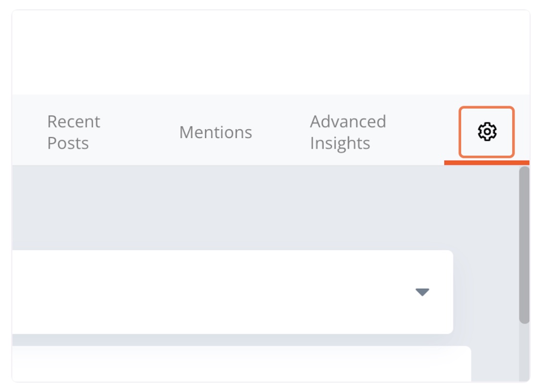Click the vertical scrollbar thumb
Viewport: 539px width, 392px height.
(x=524, y=245)
